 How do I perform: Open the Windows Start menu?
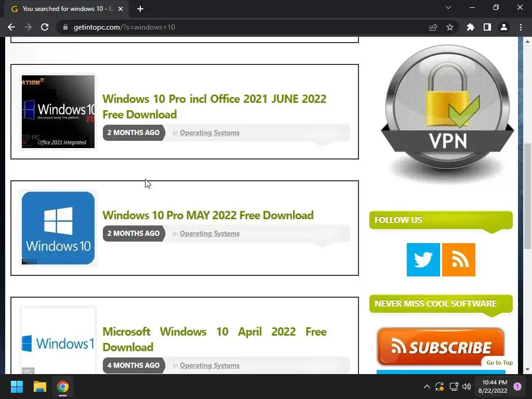click(x=17, y=387)
